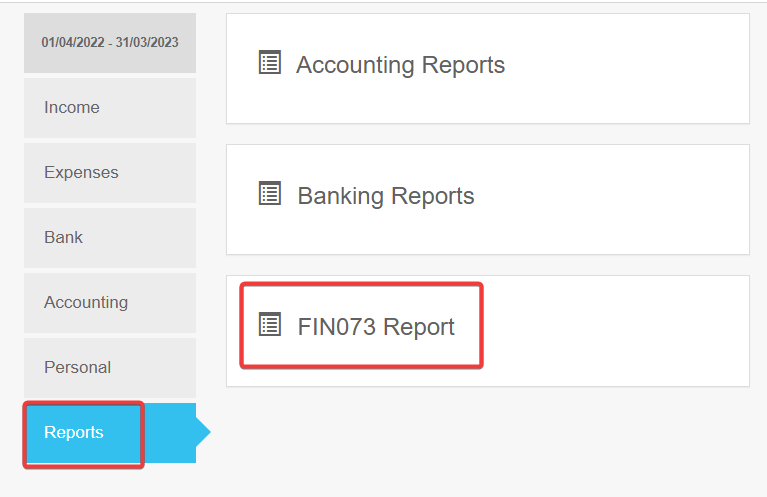Open the Accounting Reports heading link

(x=400, y=65)
